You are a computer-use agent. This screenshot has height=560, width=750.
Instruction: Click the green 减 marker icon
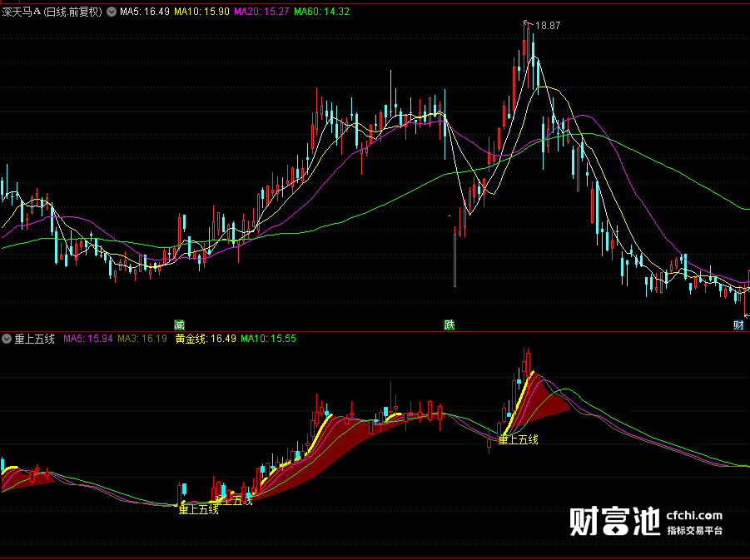click(179, 325)
